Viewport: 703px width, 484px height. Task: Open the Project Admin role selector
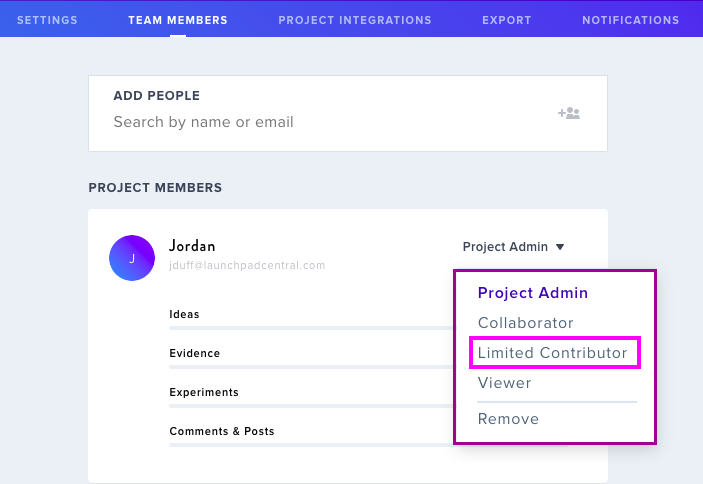pos(513,247)
